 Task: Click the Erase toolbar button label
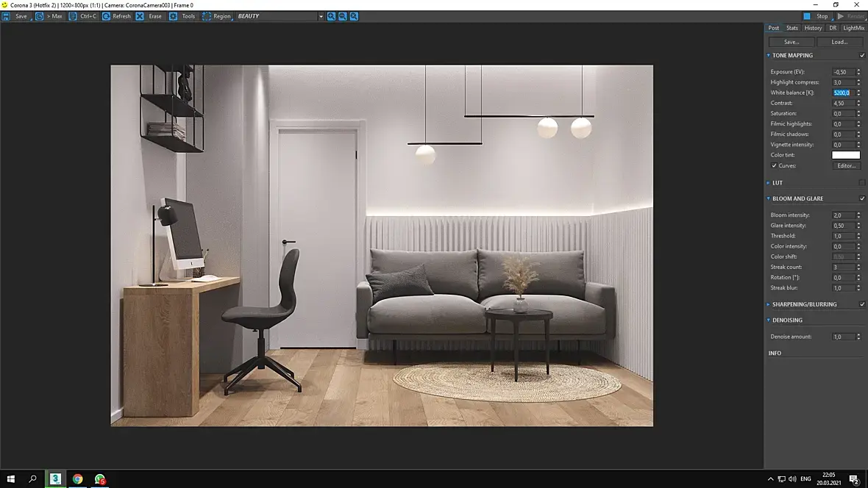(x=155, y=16)
